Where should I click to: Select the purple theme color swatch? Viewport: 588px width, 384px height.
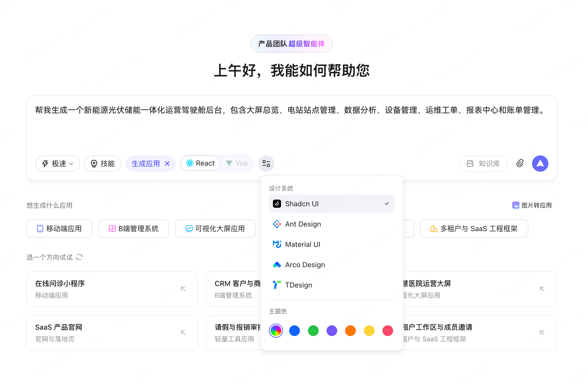(x=332, y=331)
